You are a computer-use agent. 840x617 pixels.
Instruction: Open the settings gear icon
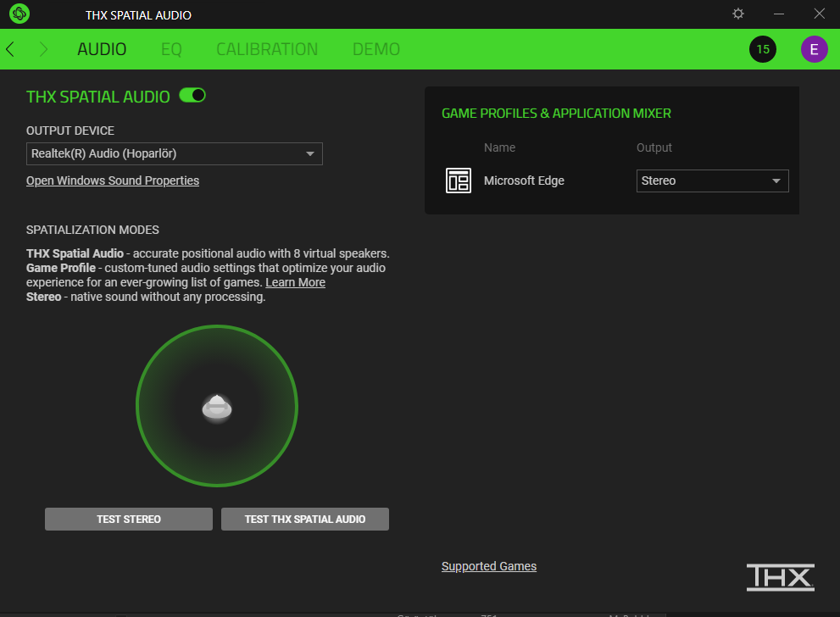coord(738,14)
